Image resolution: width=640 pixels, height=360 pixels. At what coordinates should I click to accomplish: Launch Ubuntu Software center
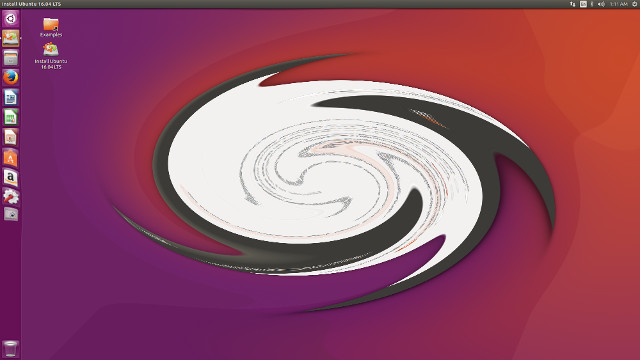coord(11,158)
